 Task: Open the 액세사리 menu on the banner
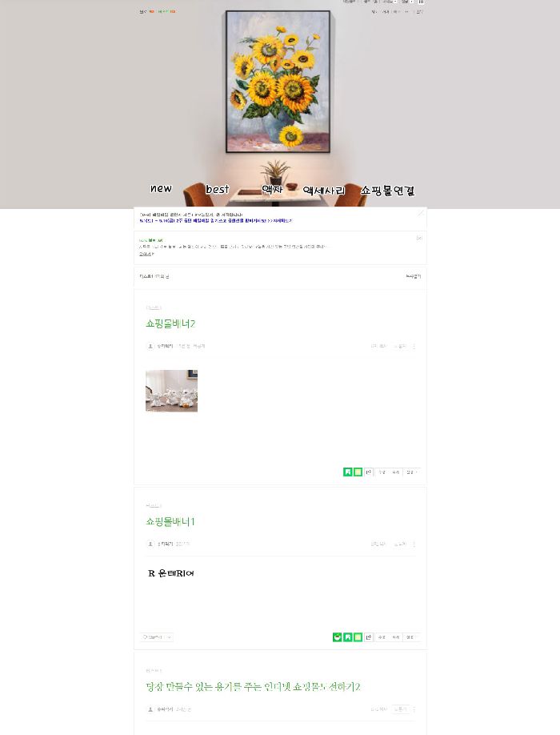click(x=323, y=191)
